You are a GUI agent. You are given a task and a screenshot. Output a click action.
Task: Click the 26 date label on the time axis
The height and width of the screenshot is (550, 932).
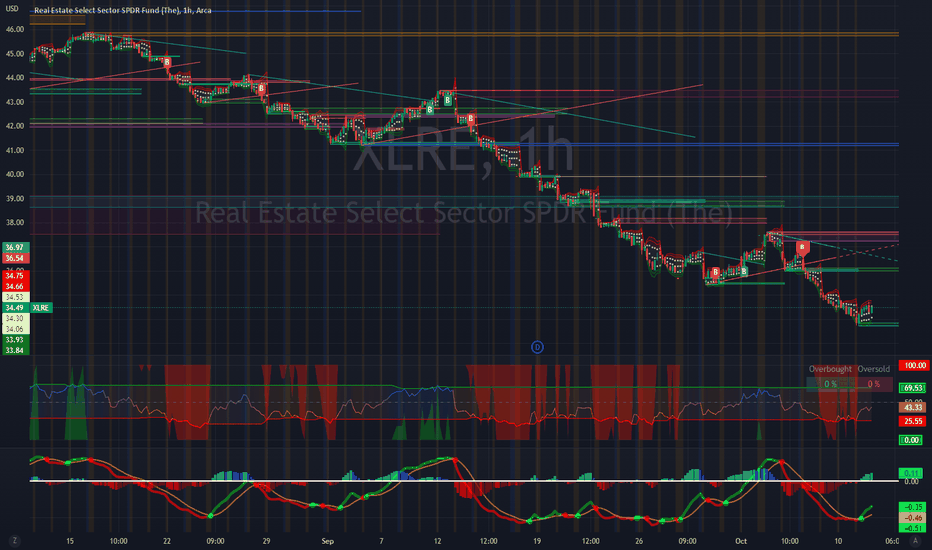click(638, 541)
